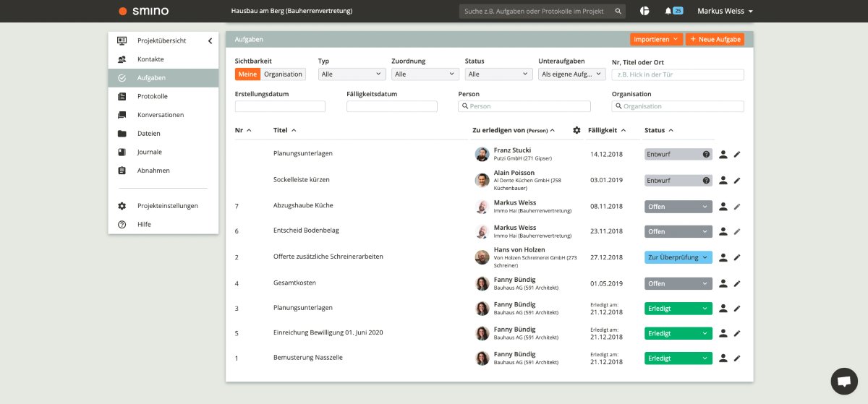Click Neue Aufgabe button
868x404 pixels.
click(x=715, y=39)
